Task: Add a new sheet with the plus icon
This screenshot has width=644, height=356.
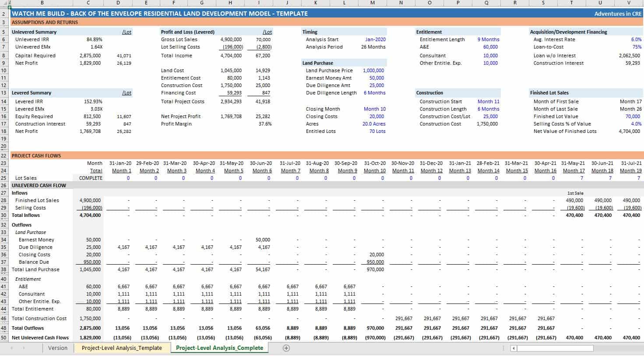Action: [286, 348]
